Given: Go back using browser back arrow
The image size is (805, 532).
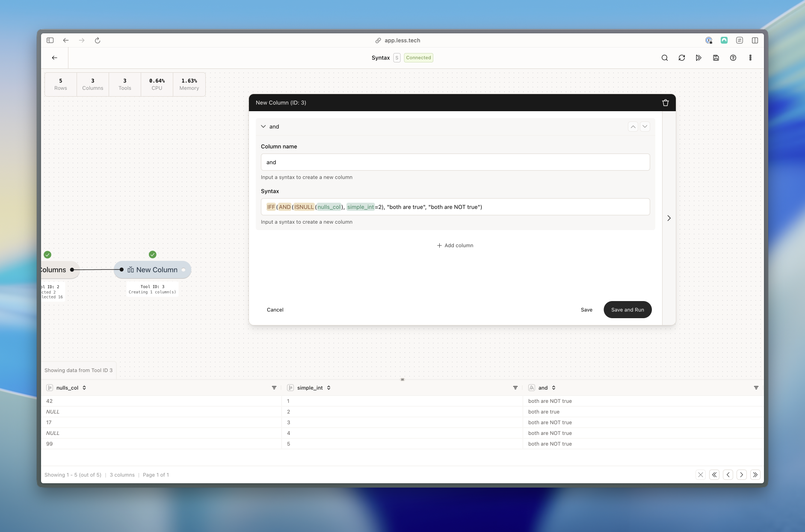Looking at the screenshot, I should (66, 40).
